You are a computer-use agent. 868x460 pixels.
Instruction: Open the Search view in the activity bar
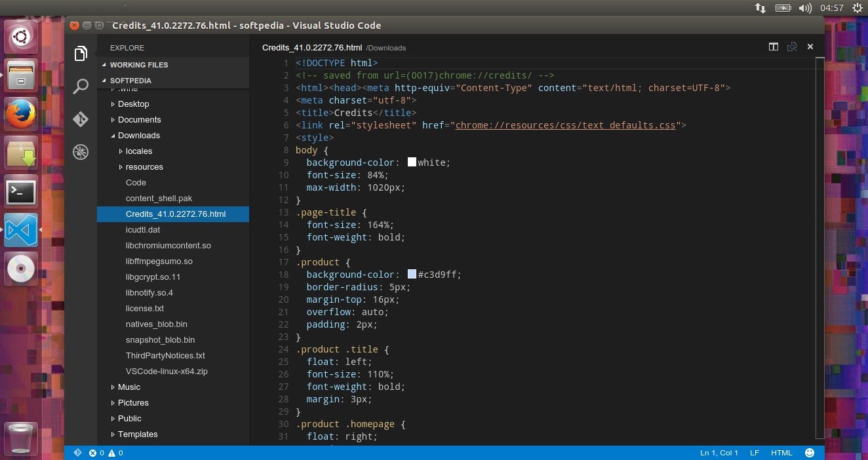(81, 86)
